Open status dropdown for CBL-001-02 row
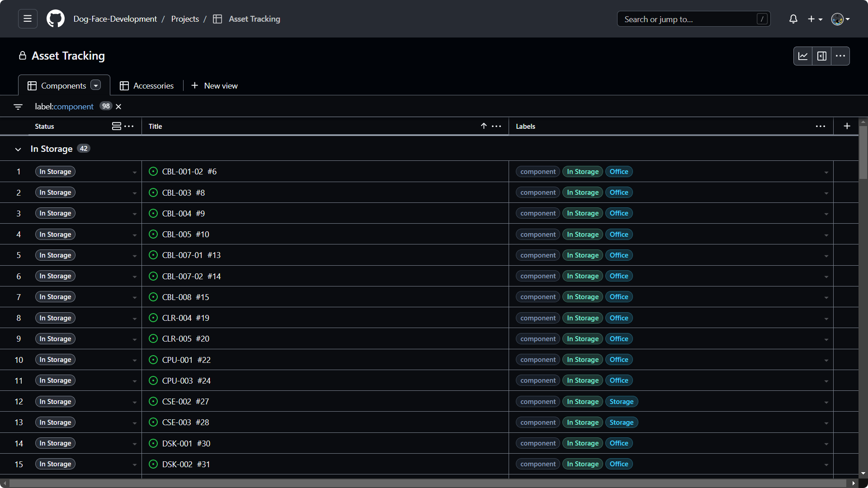Image resolution: width=868 pixels, height=488 pixels. pos(134,172)
